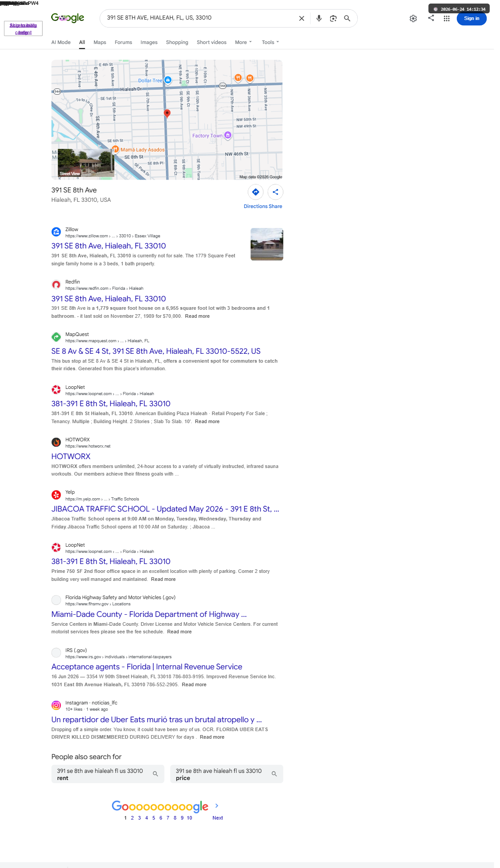Click the Share text link below the map
This screenshot has width=500, height=868.
point(275,206)
